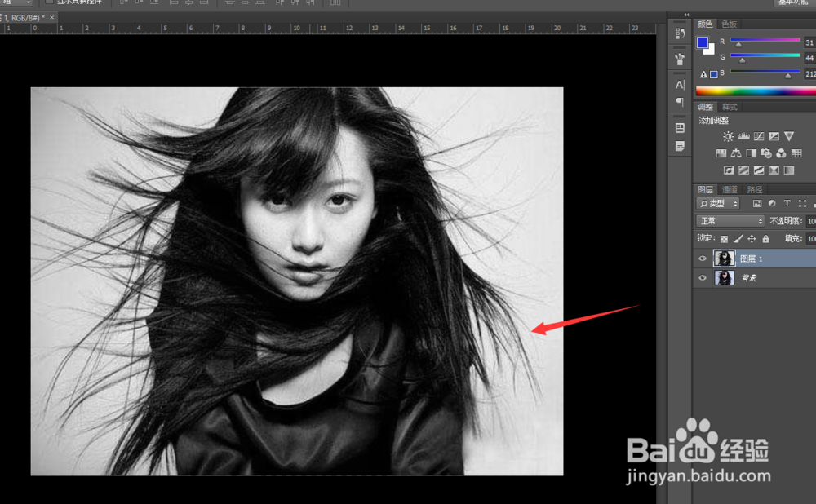Screen dimensions: 816x504
Task: Open the Paragraph panel icon
Action: 680,102
